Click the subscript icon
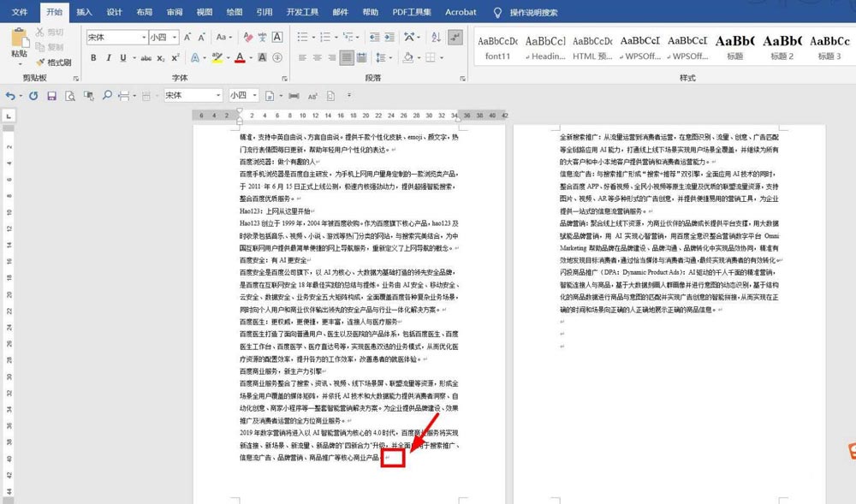The width and height of the screenshot is (856, 504). point(159,56)
